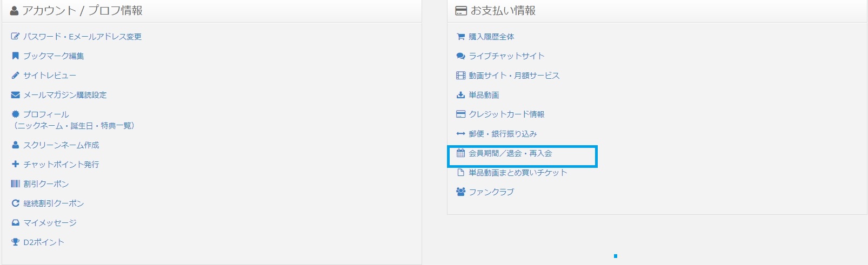Viewport: 868px width, 265px height.
Task: Click the pencil icon beside サイトレビュー
Action: tap(15, 76)
